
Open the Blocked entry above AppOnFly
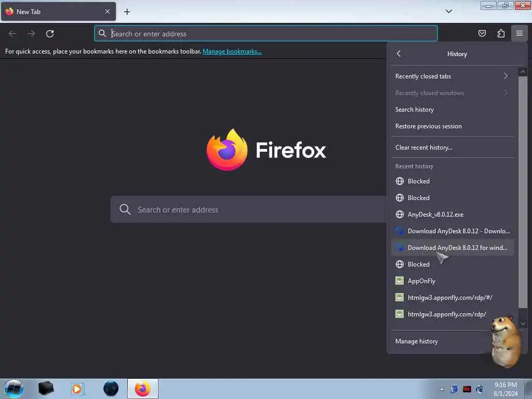(x=453, y=264)
